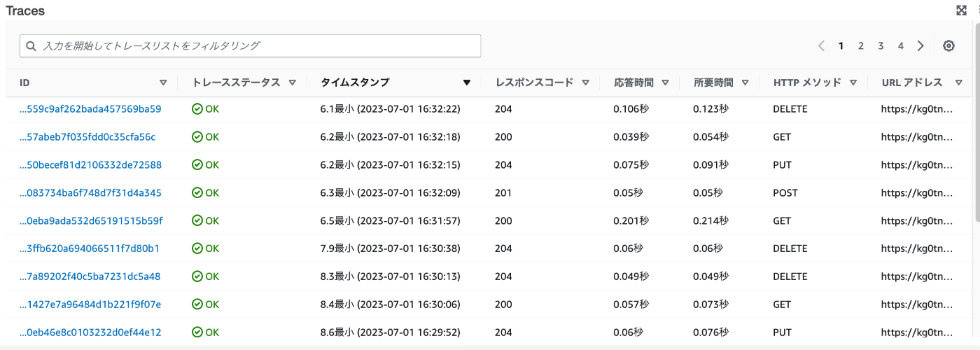
Task: Open trace ...559c9af262bada457569ba59
Action: [90, 108]
